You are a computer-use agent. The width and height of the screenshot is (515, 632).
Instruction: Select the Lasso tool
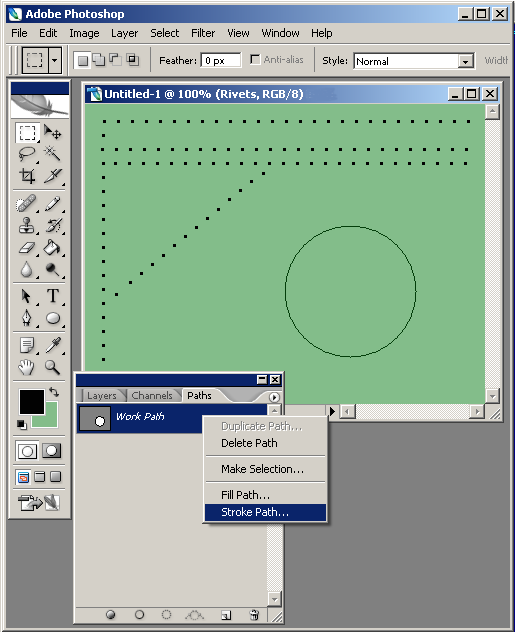[x=27, y=154]
